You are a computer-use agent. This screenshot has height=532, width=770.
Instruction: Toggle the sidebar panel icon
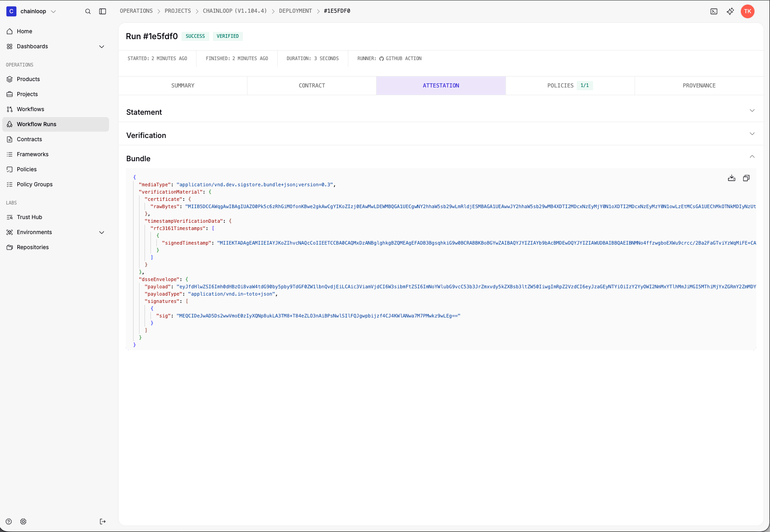pyautogui.click(x=103, y=11)
